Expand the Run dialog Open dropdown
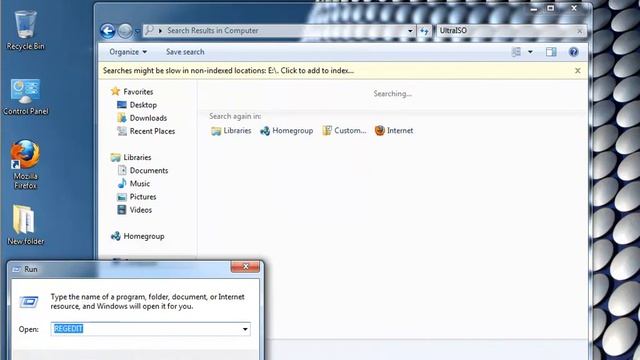The image size is (640, 360). (245, 329)
